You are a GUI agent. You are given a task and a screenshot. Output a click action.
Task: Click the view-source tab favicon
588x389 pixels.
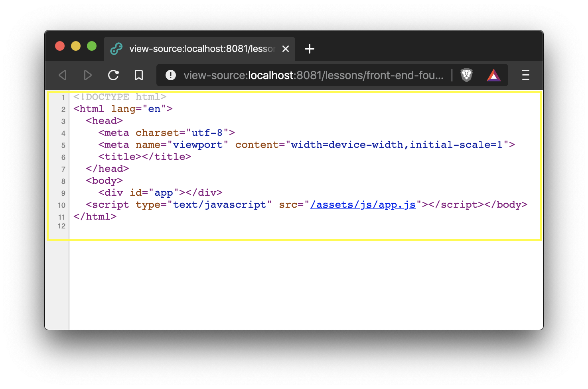pyautogui.click(x=116, y=48)
